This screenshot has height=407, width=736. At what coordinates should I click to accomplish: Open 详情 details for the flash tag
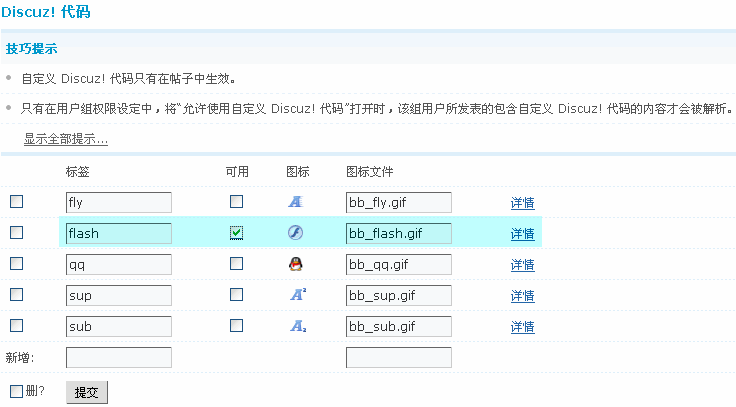tap(522, 234)
